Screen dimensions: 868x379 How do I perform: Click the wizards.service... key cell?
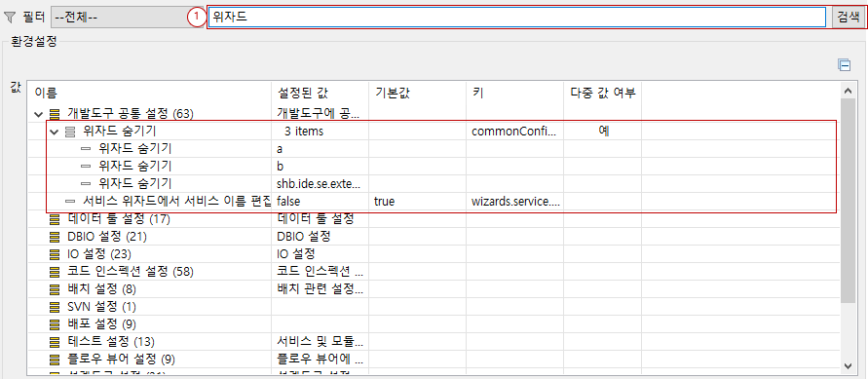click(x=514, y=202)
